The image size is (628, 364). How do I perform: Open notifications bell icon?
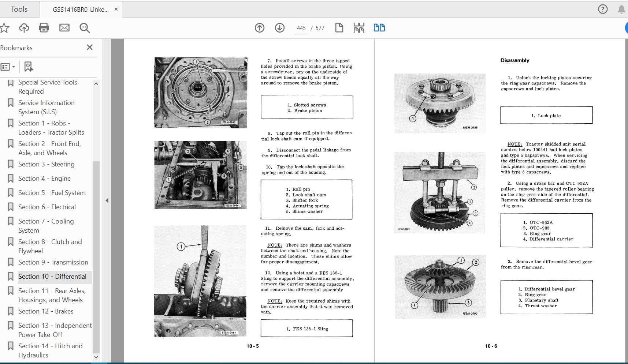[x=621, y=9]
